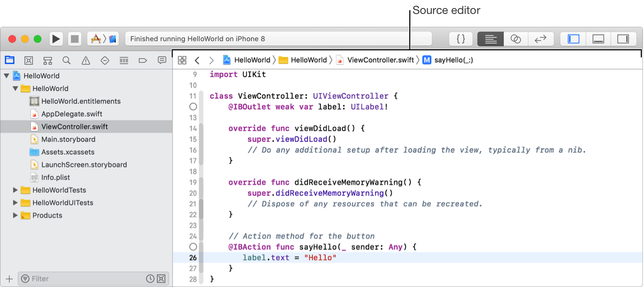Screen dimensions: 644x287
Task: Run the app with the Play button
Action: (56, 39)
